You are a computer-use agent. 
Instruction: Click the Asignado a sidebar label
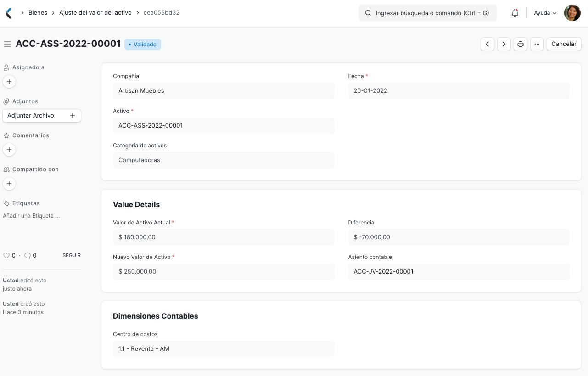point(28,67)
